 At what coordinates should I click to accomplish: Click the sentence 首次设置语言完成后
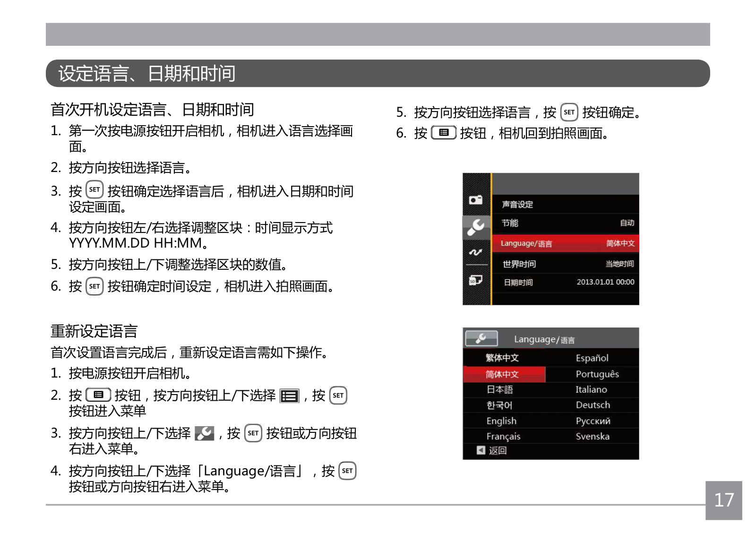pyautogui.click(x=109, y=352)
